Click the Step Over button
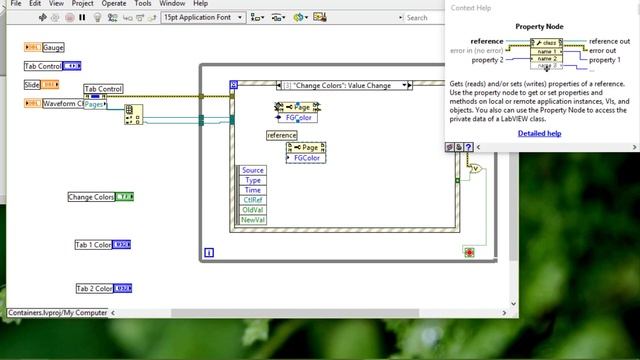This screenshot has width=640, height=360. (140, 18)
